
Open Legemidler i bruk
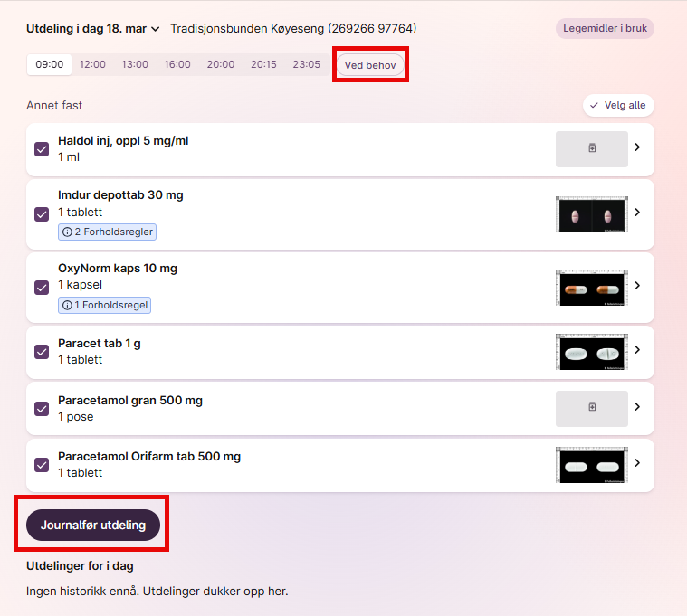[x=605, y=28]
